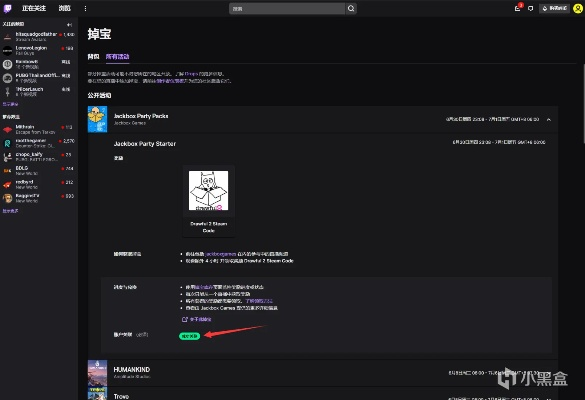Open the whispers chat icon
The image size is (585, 400).
[531, 8]
